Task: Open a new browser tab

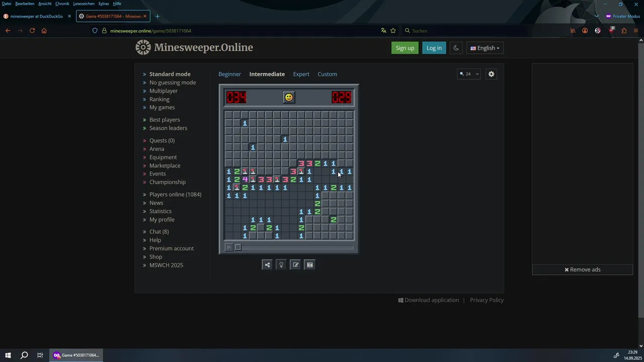Action: tap(157, 16)
